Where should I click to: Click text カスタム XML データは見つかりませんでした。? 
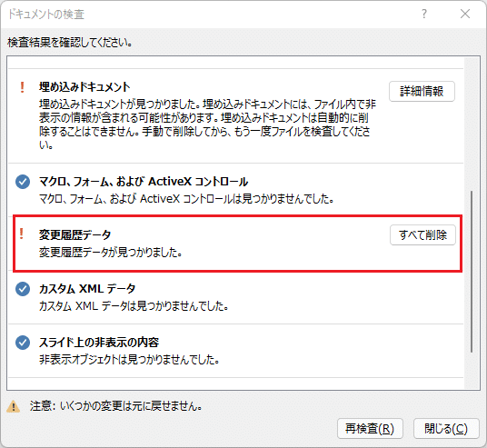[134, 306]
